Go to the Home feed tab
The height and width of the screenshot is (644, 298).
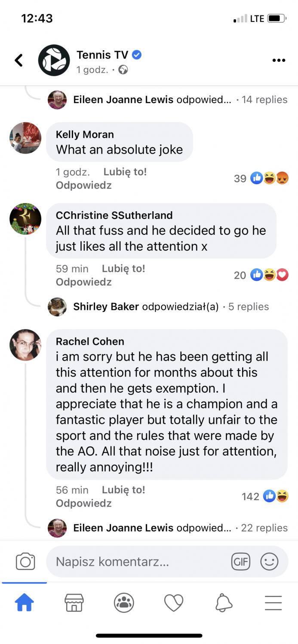25,603
